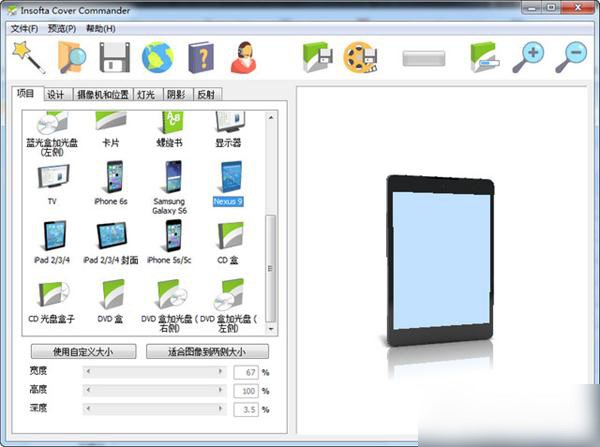Screen dimensions: 600x447
Task: Open the globe website icon
Action: (158, 57)
